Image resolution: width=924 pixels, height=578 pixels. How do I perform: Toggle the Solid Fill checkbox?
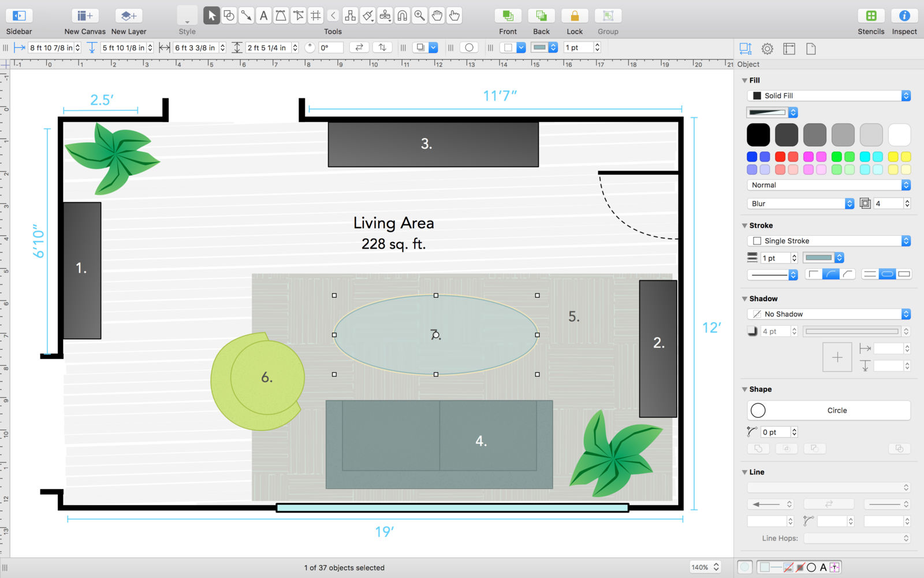point(757,96)
